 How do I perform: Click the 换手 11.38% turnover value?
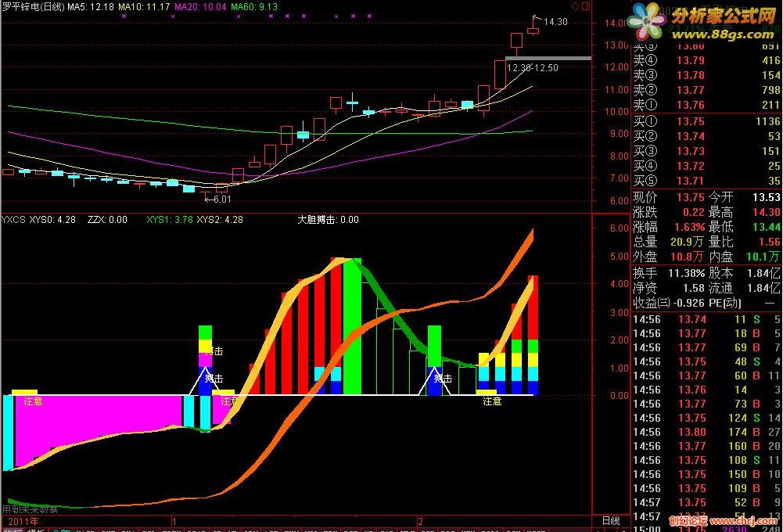click(x=687, y=273)
